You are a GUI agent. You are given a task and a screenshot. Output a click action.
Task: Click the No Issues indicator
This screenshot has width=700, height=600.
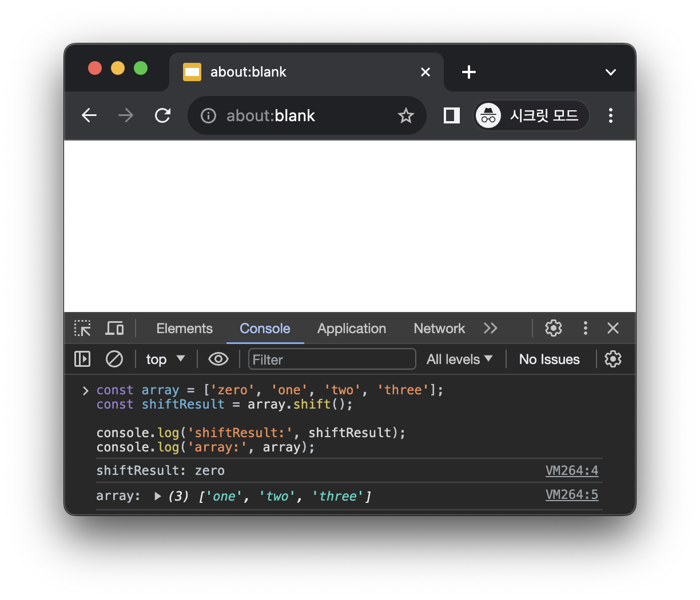tap(549, 359)
